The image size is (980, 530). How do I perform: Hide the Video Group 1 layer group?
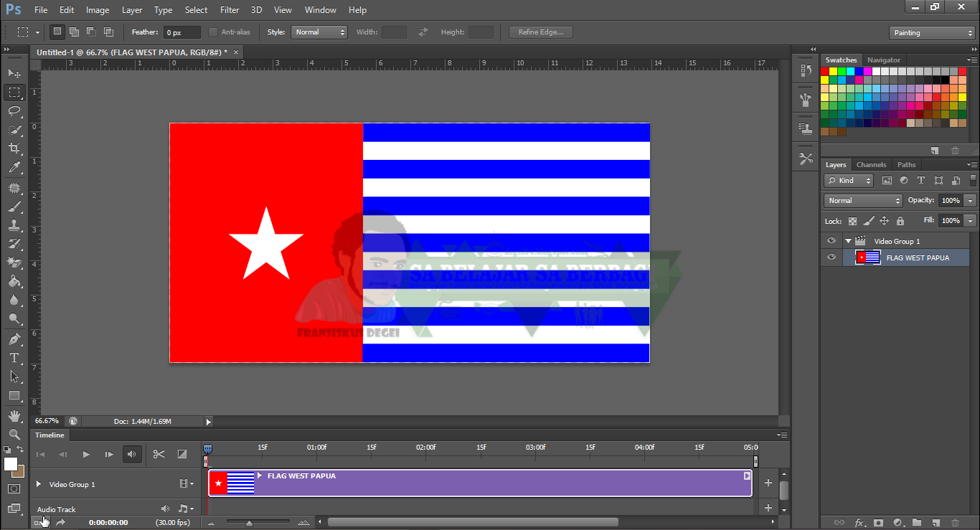pos(831,241)
